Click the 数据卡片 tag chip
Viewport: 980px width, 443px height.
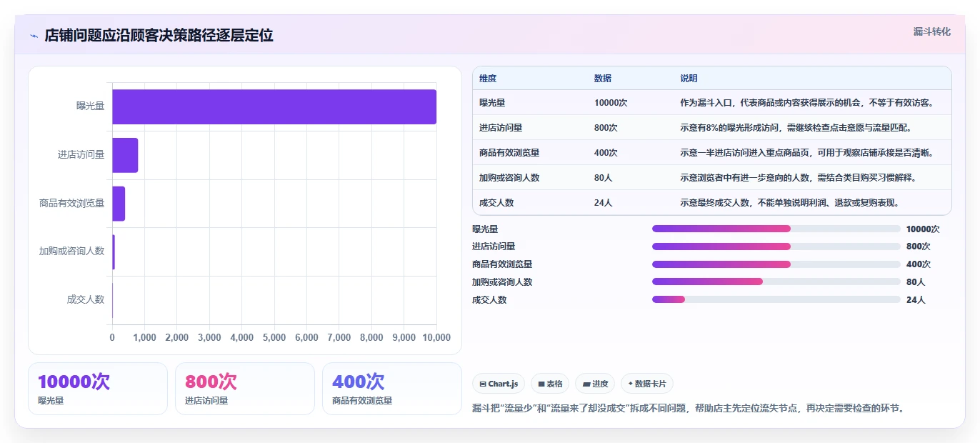coord(647,384)
